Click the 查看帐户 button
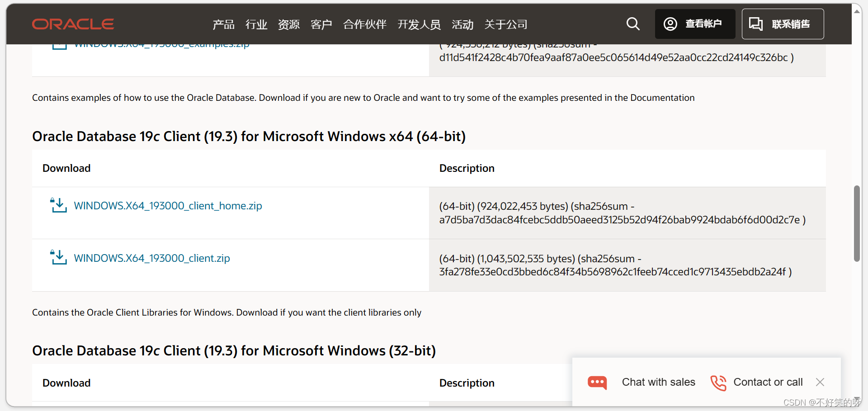The image size is (868, 411). (695, 24)
